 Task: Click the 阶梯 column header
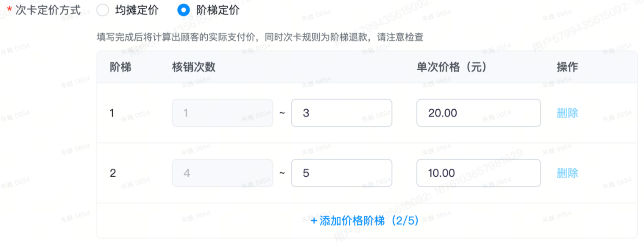point(120,67)
